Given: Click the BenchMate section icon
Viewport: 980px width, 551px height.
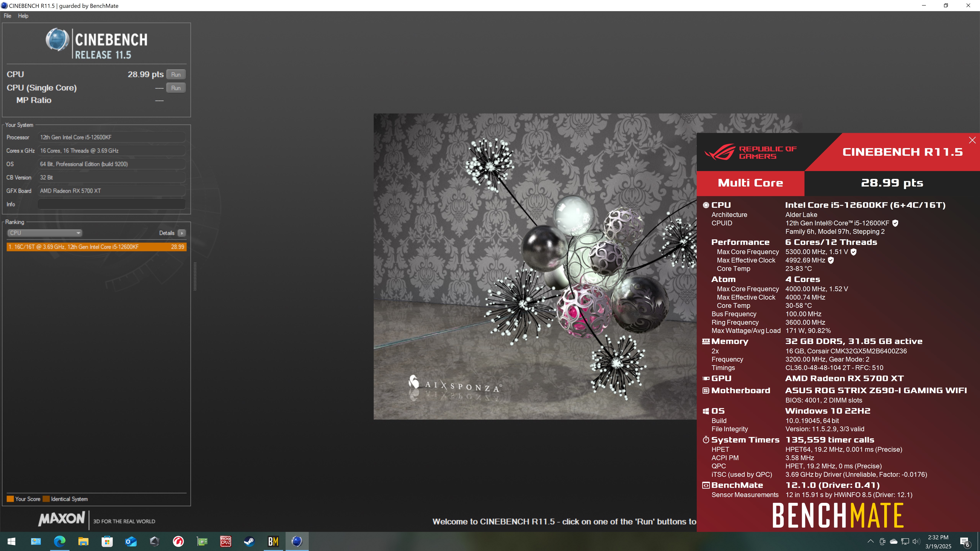Looking at the screenshot, I should pyautogui.click(x=706, y=485).
